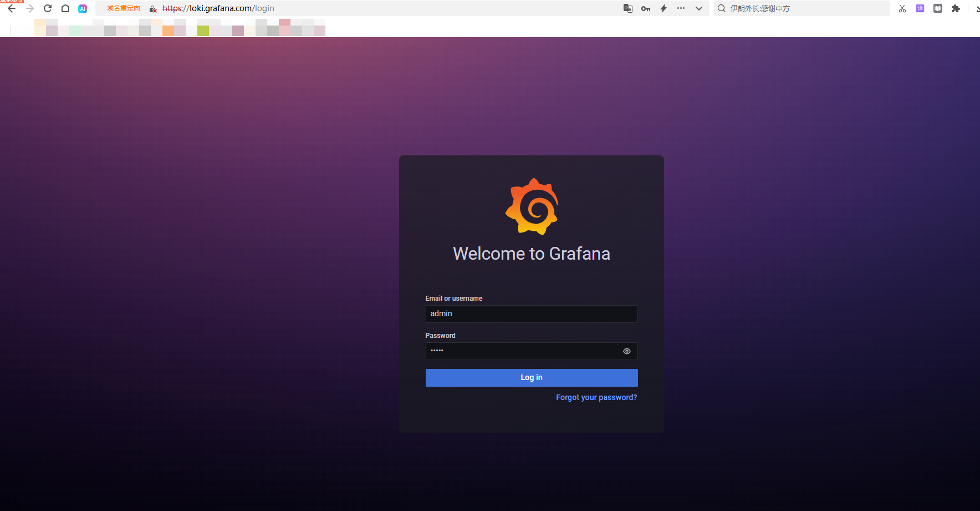This screenshot has height=511, width=980.
Task: Focus the Email or username field
Action: coord(532,314)
